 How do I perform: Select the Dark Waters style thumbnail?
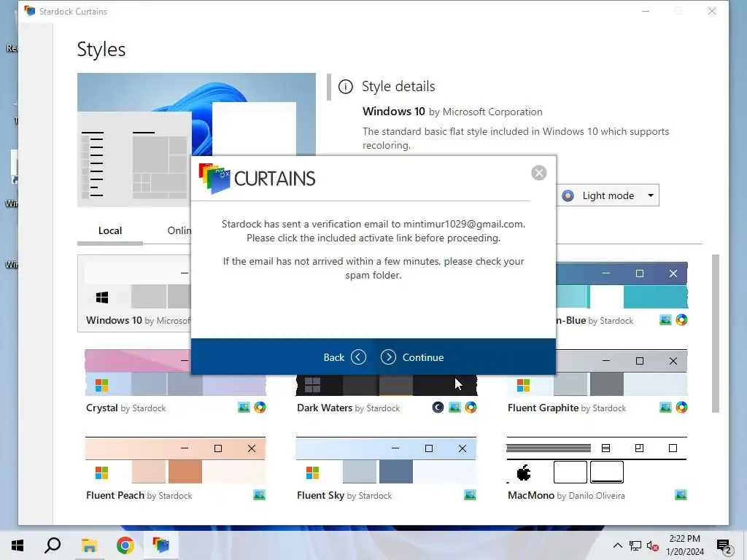387,385
